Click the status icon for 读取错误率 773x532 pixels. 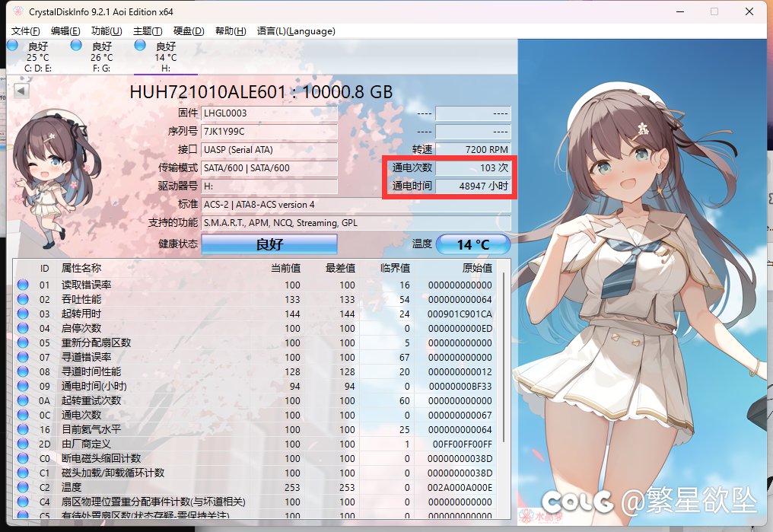pyautogui.click(x=23, y=285)
